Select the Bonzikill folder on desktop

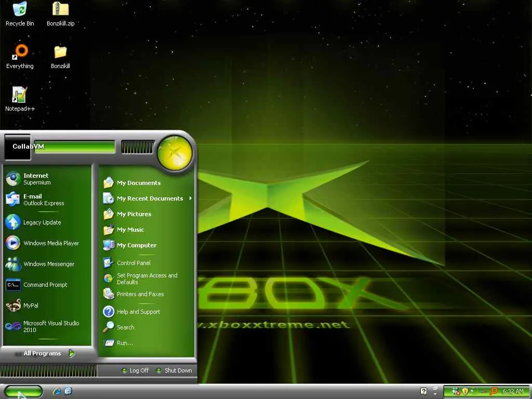(x=60, y=57)
